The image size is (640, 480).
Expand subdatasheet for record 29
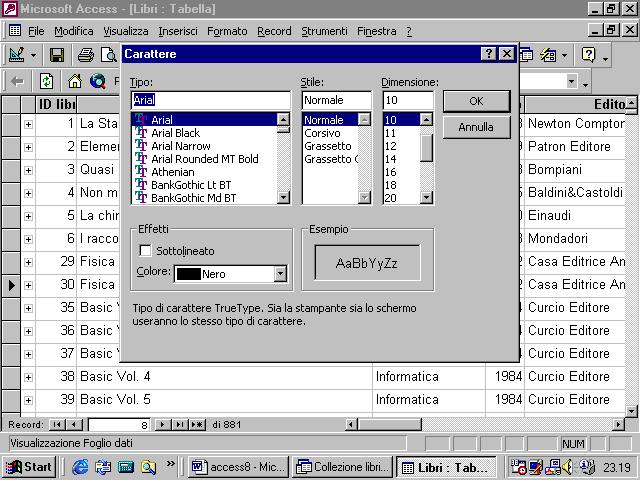(x=28, y=262)
